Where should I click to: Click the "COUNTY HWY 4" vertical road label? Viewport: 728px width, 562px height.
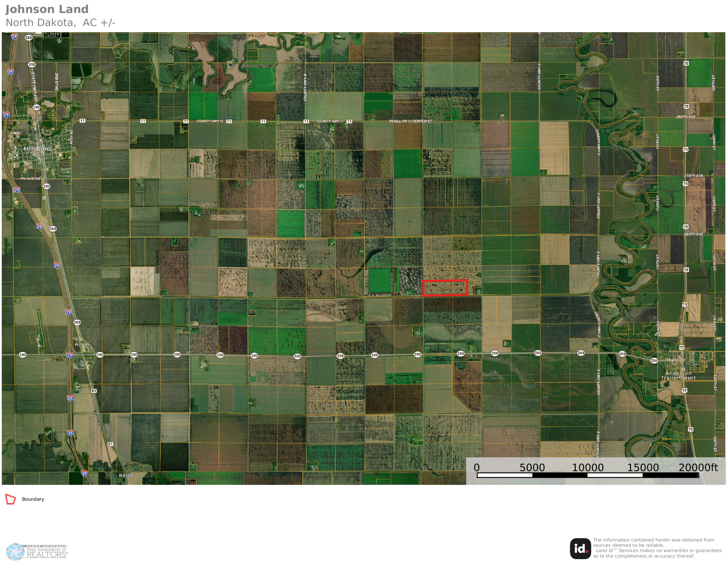click(305, 87)
